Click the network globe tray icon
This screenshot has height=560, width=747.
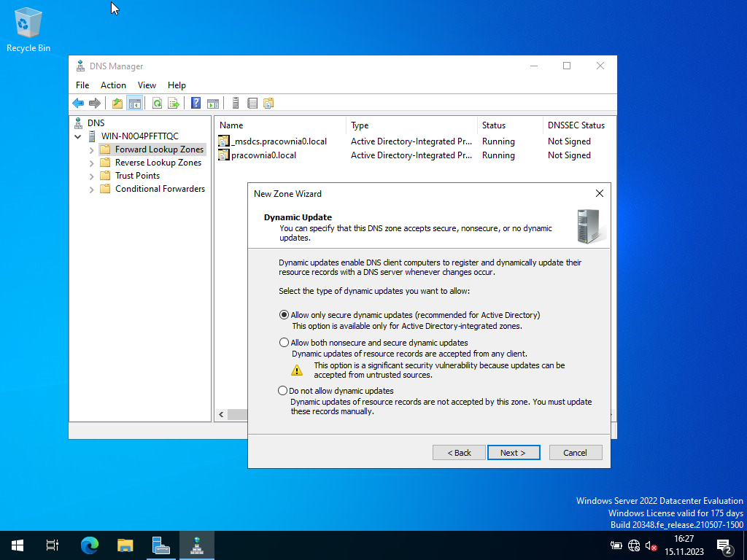click(634, 545)
